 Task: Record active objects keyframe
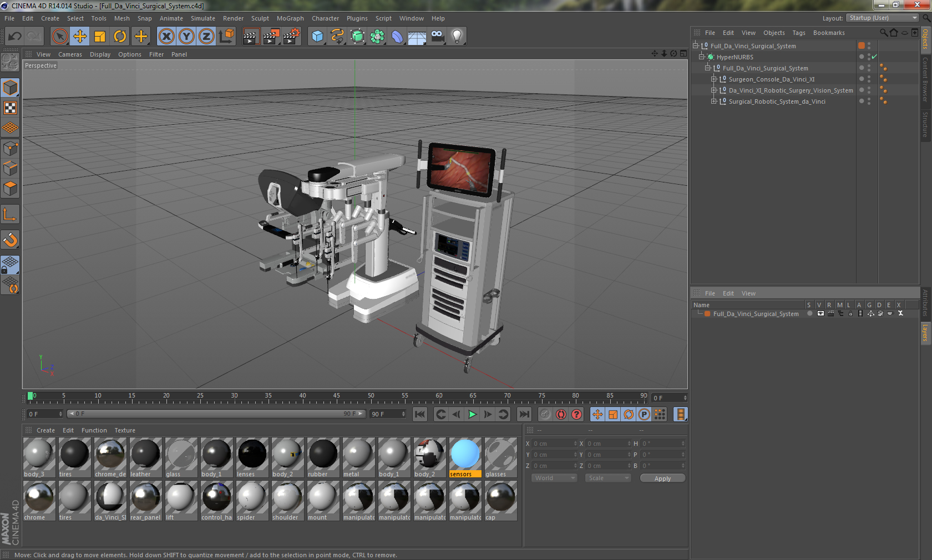click(x=545, y=414)
